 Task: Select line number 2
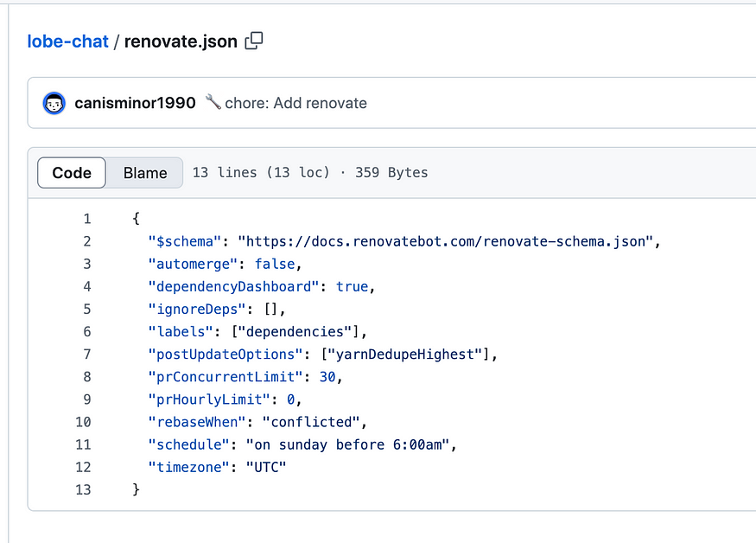86,241
